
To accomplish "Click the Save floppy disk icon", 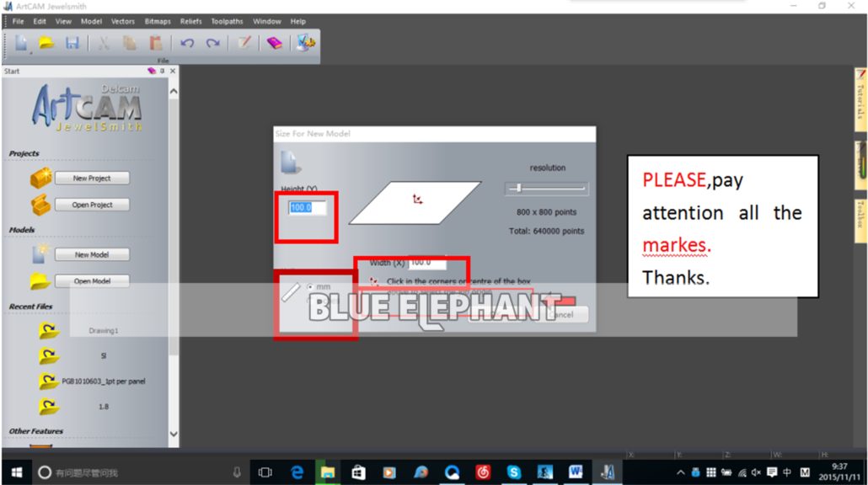I will (x=72, y=43).
